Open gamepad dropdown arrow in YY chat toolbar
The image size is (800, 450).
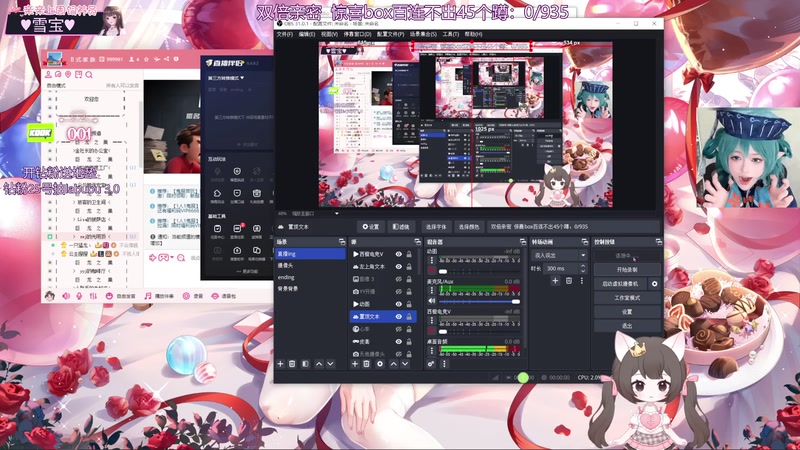[x=172, y=257]
